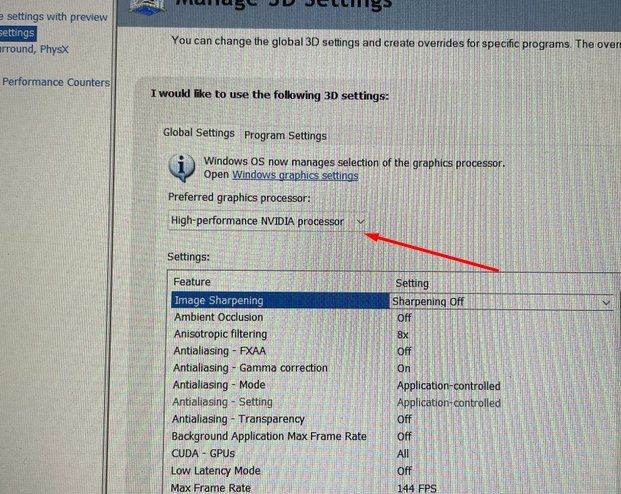621x494 pixels.
Task: Select Background Application Max Frame Rate row
Action: click(x=392, y=436)
